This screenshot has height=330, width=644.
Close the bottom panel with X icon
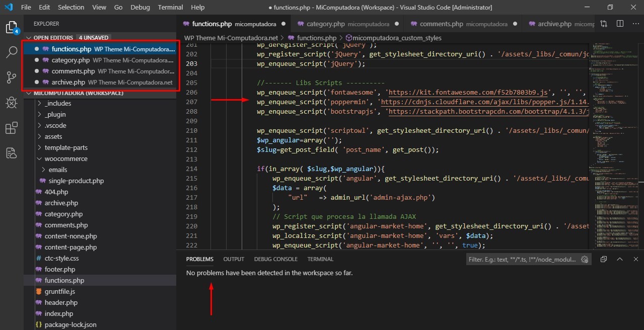pyautogui.click(x=635, y=259)
